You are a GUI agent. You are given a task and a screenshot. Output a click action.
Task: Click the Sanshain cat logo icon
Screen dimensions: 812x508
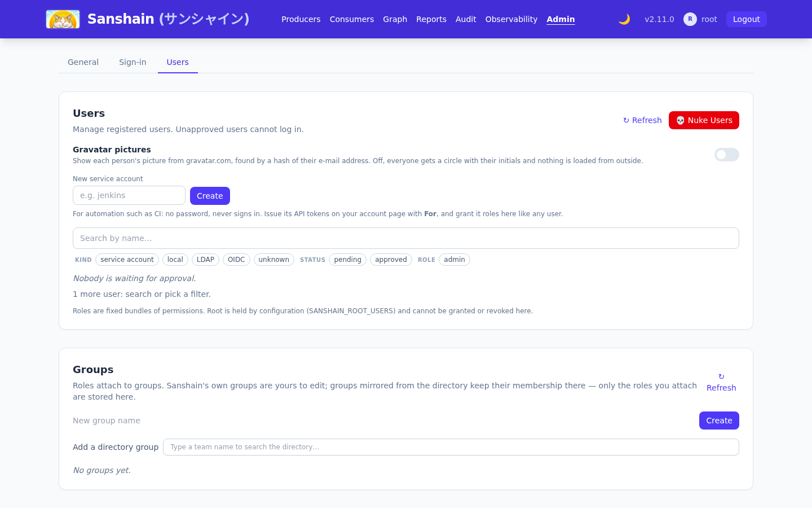tap(63, 19)
